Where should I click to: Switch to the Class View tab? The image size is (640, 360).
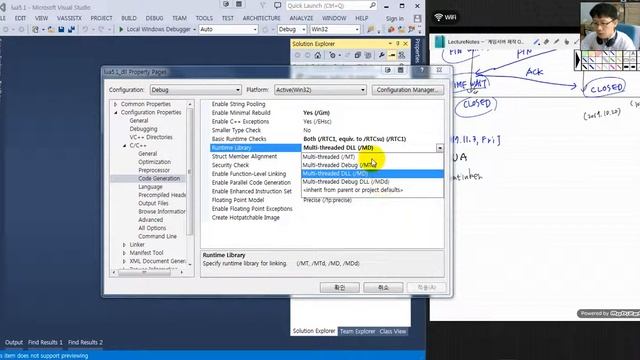coord(393,331)
